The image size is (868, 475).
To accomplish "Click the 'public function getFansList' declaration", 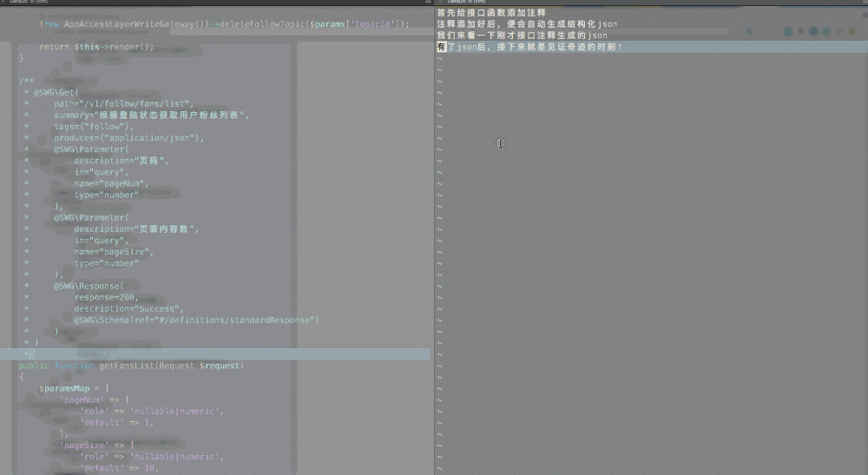I will coord(132,366).
